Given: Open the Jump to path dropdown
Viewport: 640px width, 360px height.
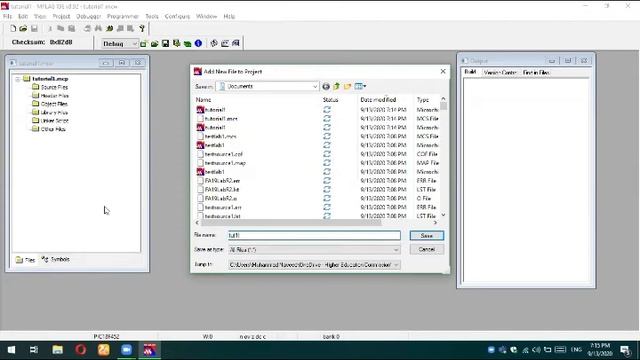Looking at the screenshot, I should click(x=314, y=265).
